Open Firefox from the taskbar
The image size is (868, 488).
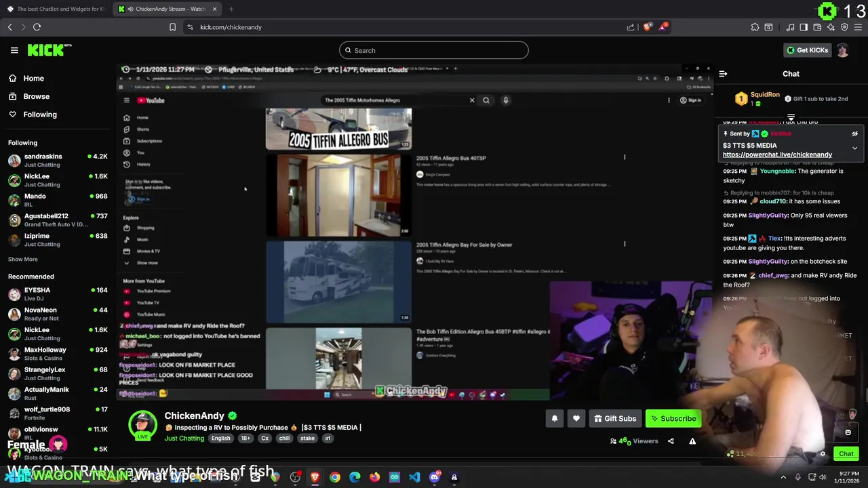coord(374,477)
